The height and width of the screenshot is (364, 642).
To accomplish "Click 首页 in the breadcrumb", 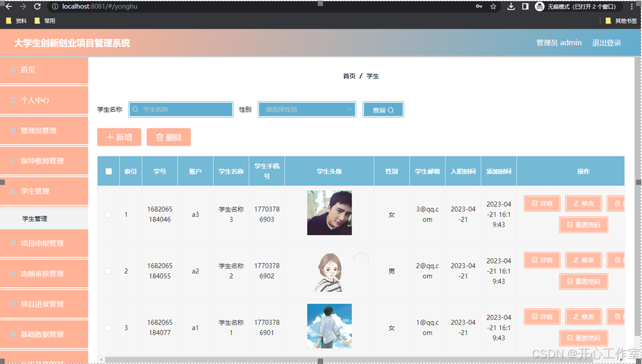I will pyautogui.click(x=349, y=76).
